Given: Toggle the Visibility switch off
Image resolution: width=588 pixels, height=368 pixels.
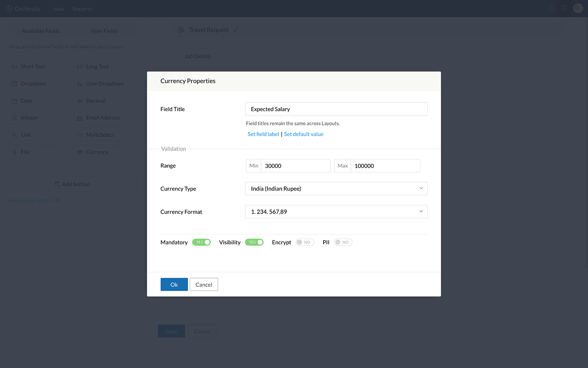Looking at the screenshot, I should click(254, 242).
